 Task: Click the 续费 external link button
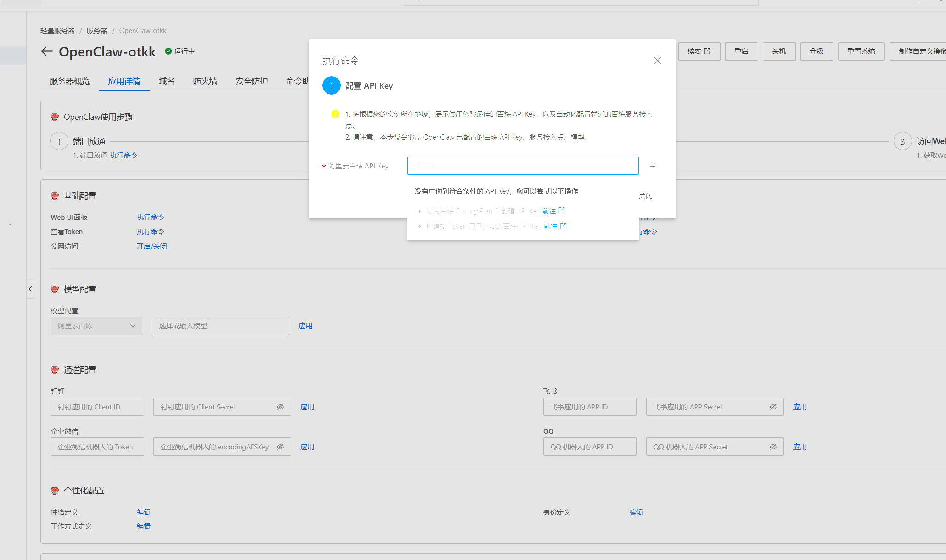coord(698,51)
